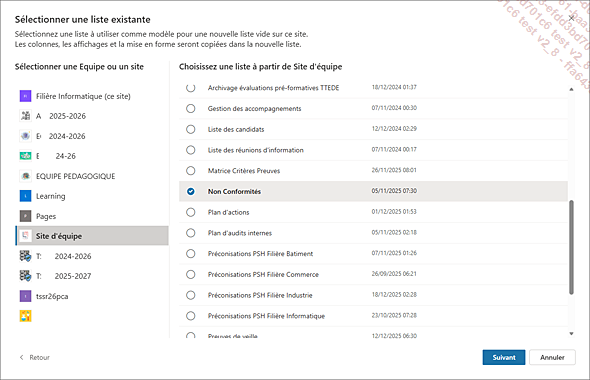Image resolution: width=590 pixels, height=380 pixels.
Task: Select the Plan d'audits internes radio button
Action: coord(191,233)
